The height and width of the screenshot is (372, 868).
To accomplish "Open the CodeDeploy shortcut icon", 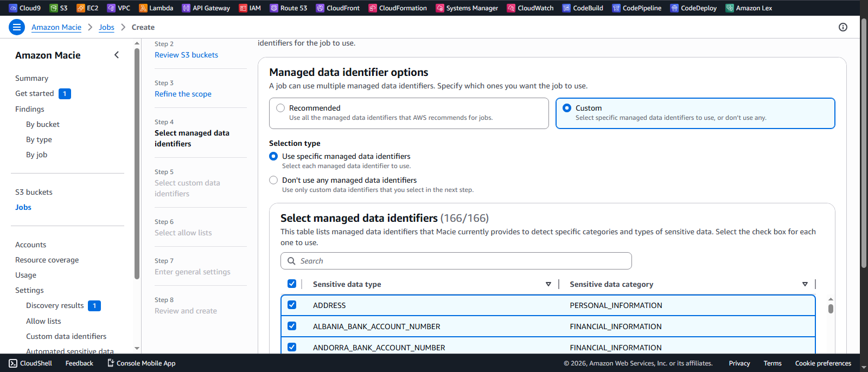I will pos(674,8).
